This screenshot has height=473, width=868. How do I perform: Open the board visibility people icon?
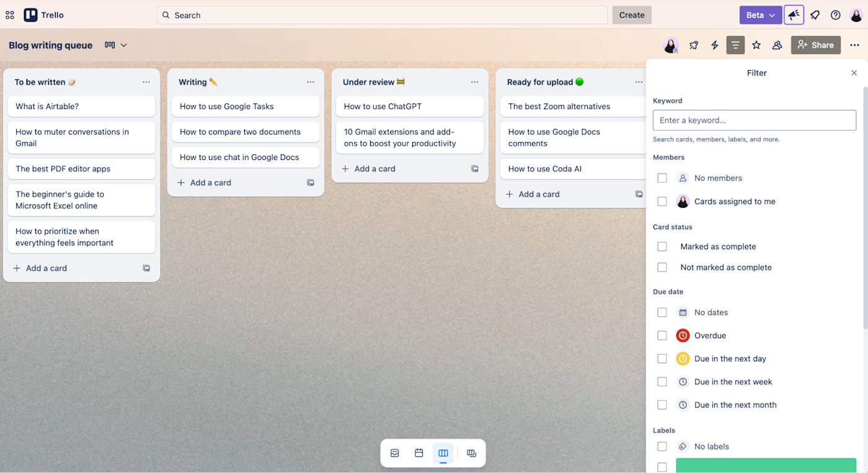pos(777,45)
